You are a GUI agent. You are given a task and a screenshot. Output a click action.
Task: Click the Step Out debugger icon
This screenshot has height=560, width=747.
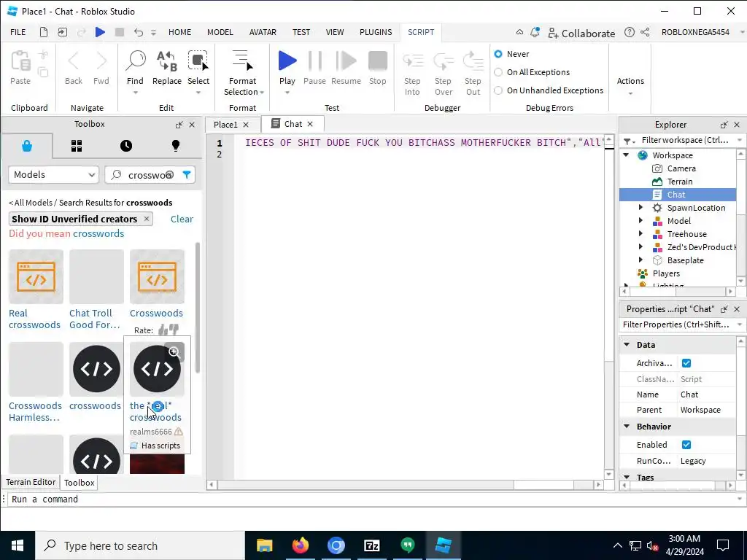pos(473,61)
